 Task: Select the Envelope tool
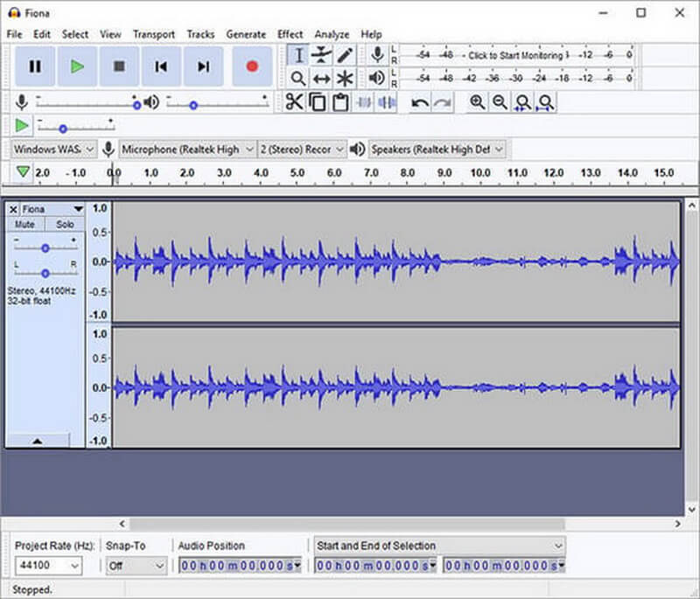pyautogui.click(x=321, y=55)
